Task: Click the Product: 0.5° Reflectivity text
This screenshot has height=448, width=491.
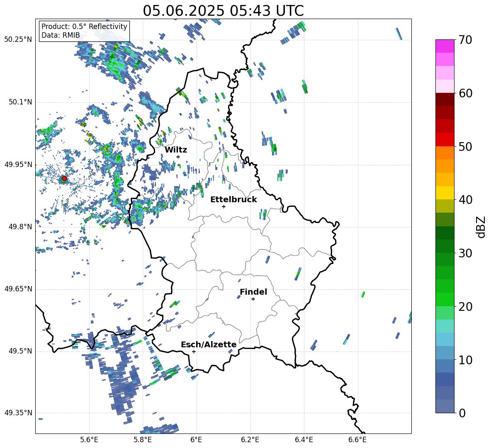Action: pos(84,26)
